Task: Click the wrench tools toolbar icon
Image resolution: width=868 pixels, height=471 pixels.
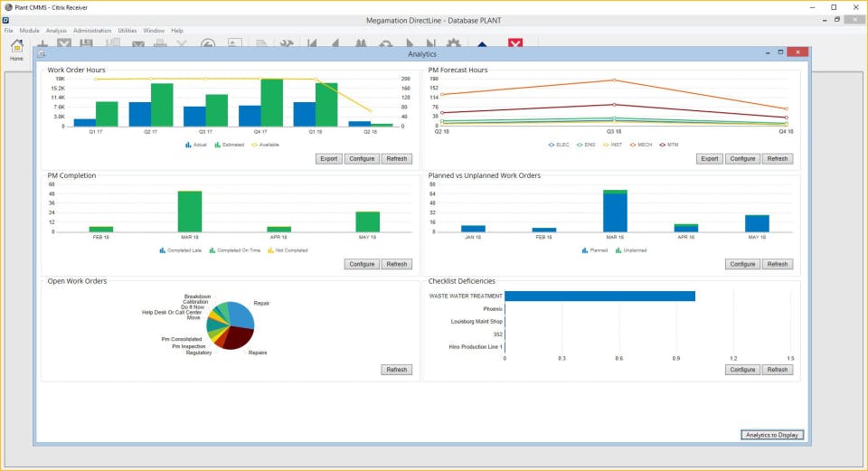Action: click(x=287, y=43)
